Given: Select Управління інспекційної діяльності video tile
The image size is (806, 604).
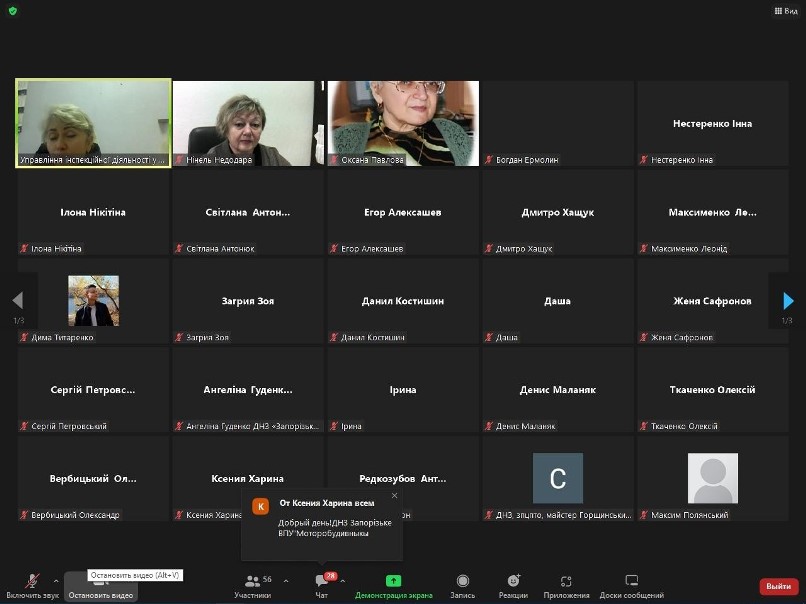Looking at the screenshot, I should click(93, 123).
